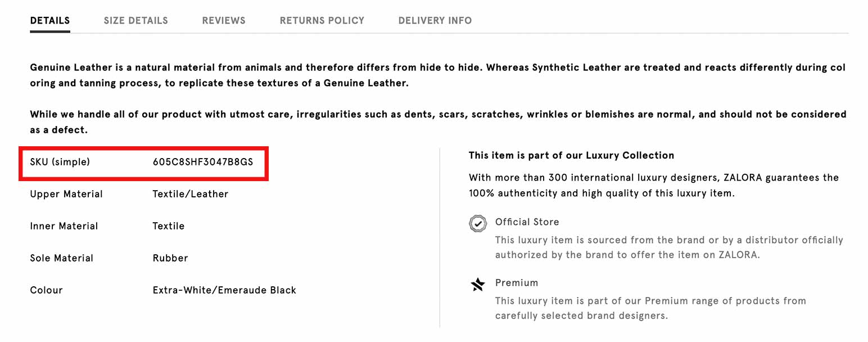Click the Premium heading text
Viewport: 868px width, 342px height.
[517, 283]
